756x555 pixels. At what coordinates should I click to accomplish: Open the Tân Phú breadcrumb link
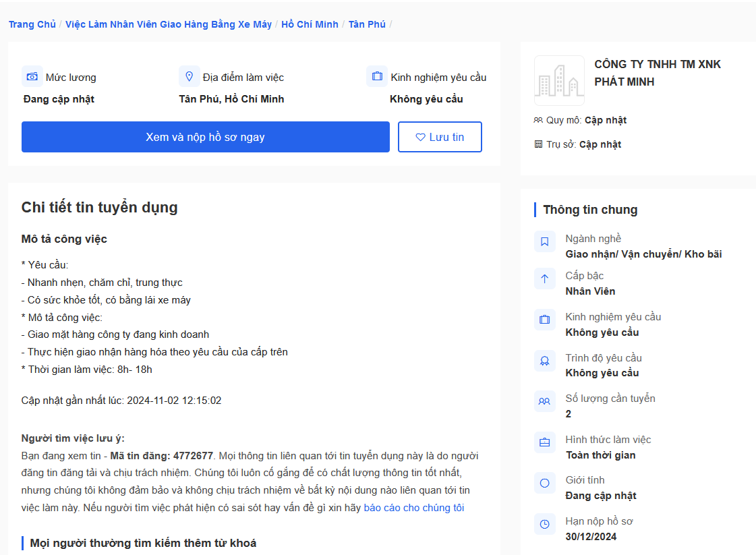click(367, 24)
